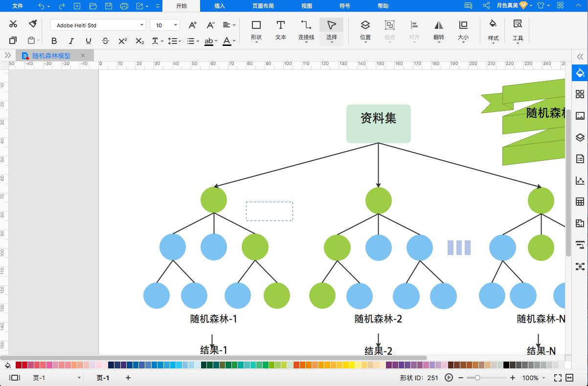This screenshot has width=588, height=386.
Task: Click the 组合 group button
Action: (x=389, y=30)
